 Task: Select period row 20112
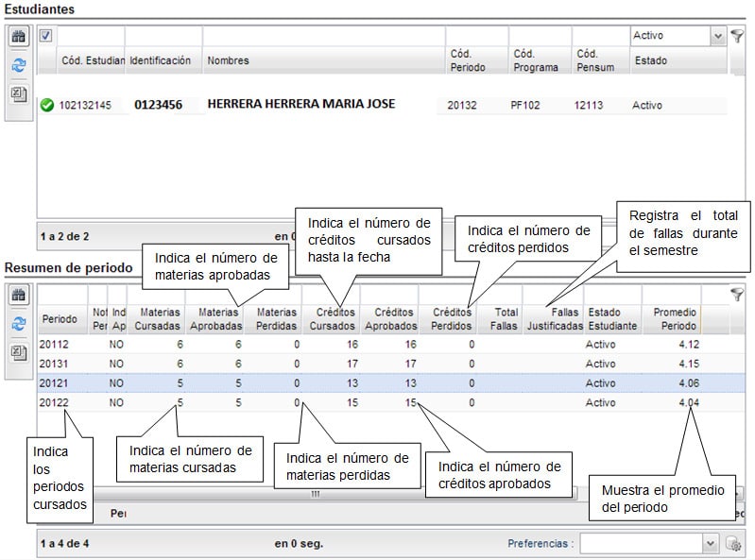coord(391,345)
